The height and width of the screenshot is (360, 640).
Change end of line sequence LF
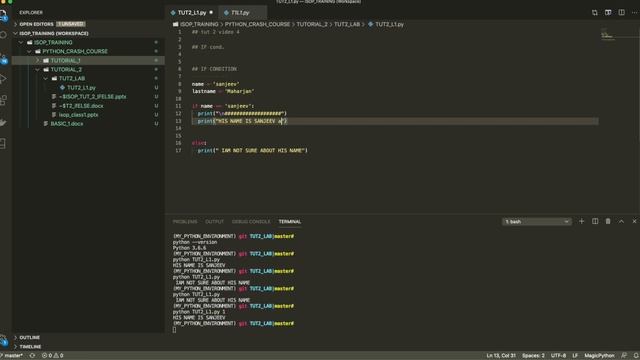point(575,356)
